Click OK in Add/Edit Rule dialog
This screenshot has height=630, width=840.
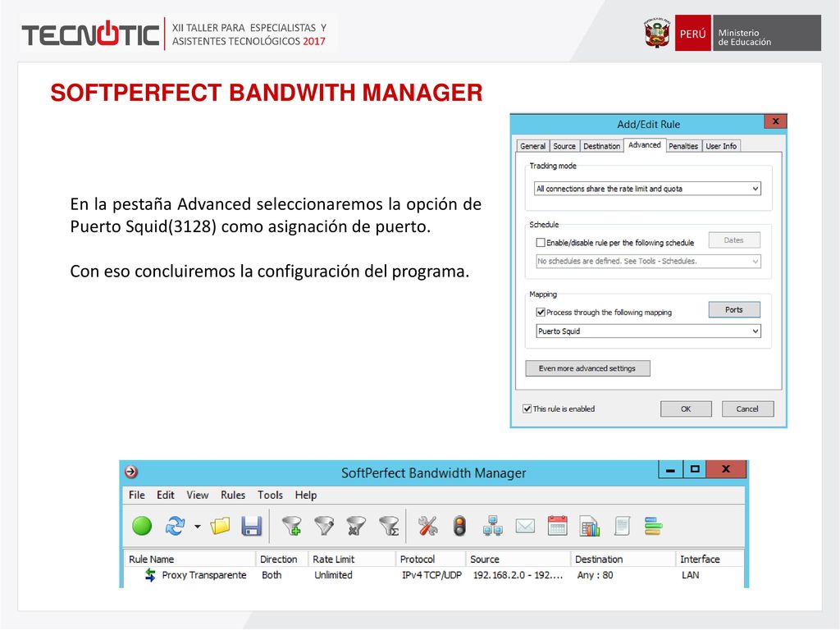pyautogui.click(x=686, y=409)
